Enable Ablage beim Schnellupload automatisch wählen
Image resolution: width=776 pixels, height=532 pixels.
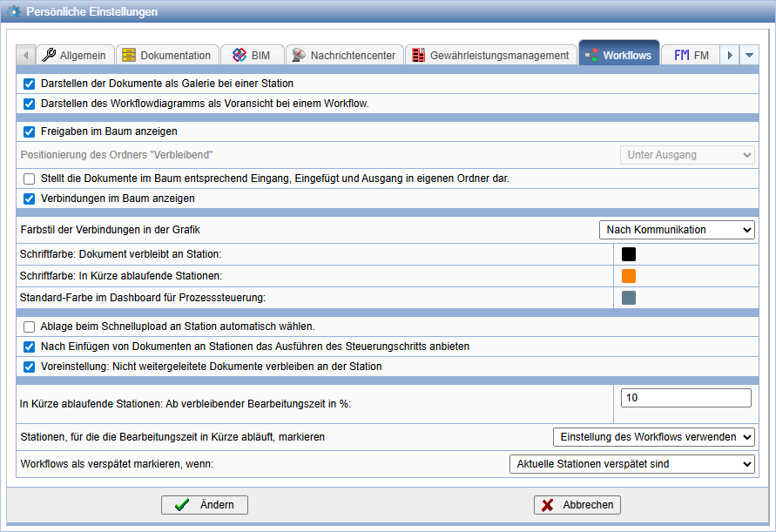coord(30,327)
